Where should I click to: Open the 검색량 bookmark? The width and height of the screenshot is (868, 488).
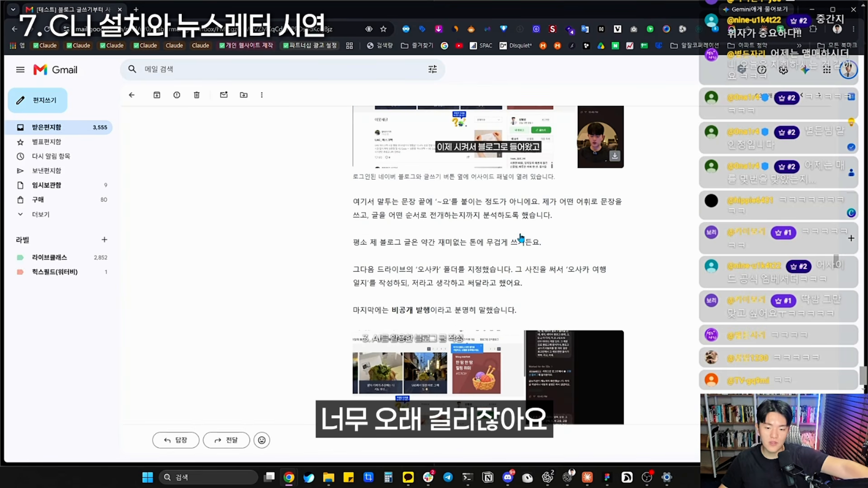coord(380,46)
